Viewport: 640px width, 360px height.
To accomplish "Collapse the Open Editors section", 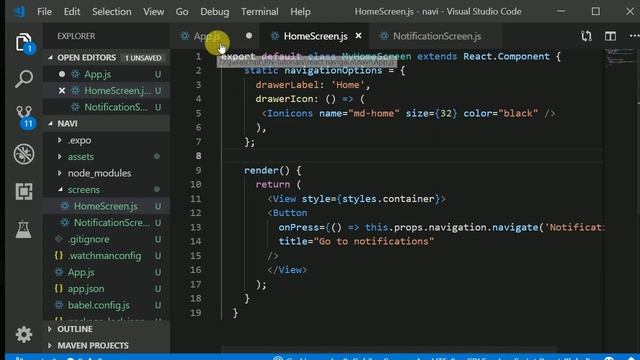I will click(x=51, y=58).
